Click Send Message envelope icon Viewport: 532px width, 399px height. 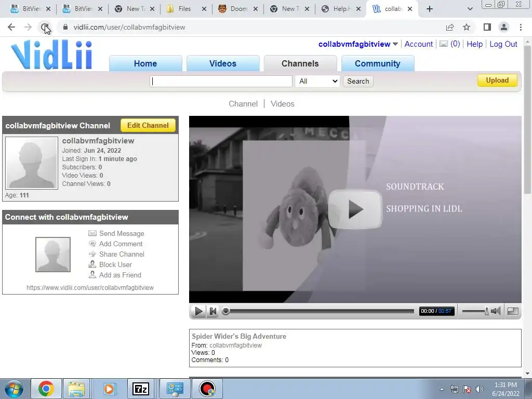click(92, 233)
